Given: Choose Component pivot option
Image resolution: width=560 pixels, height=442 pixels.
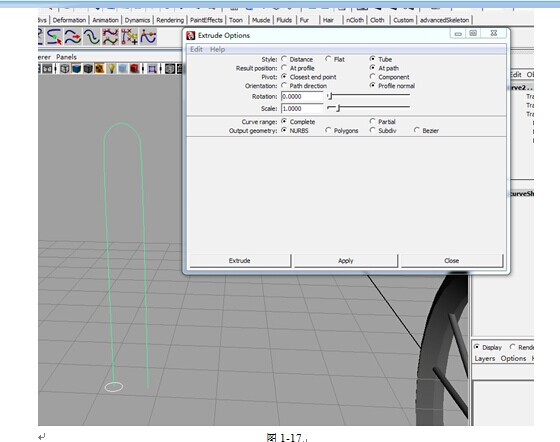Looking at the screenshot, I should 372,76.
